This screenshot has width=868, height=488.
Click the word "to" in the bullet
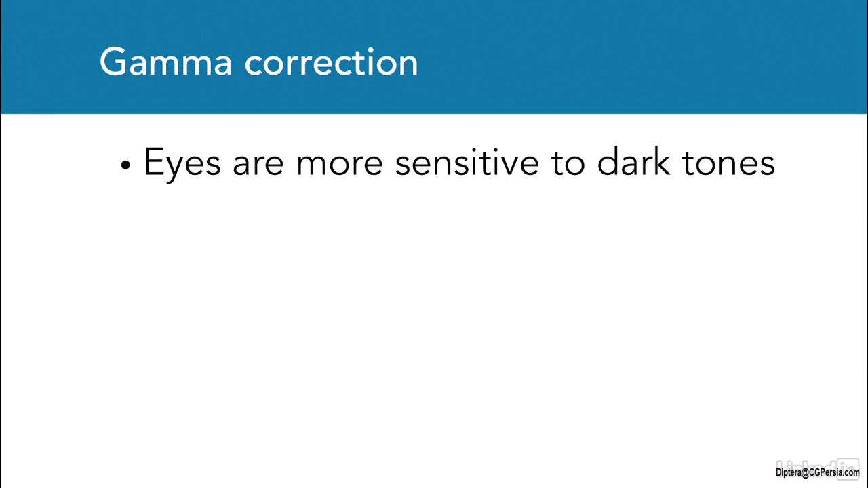pos(568,164)
